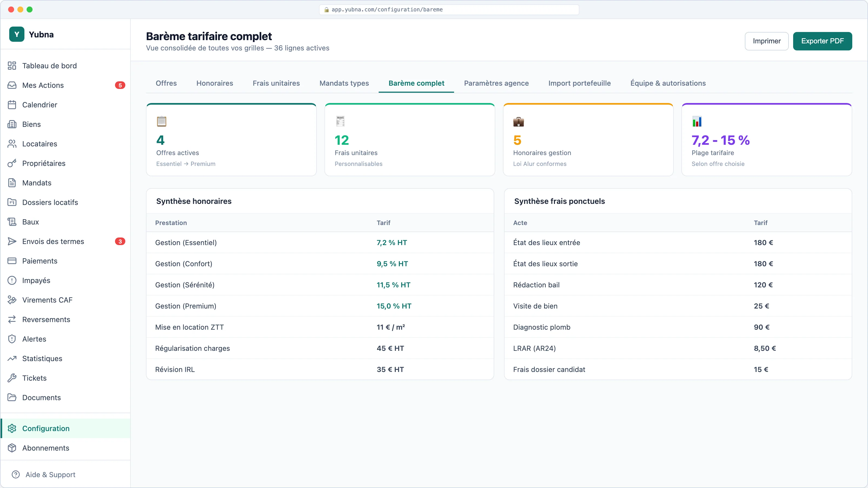Select the État des lieux entrée row

[x=678, y=243]
